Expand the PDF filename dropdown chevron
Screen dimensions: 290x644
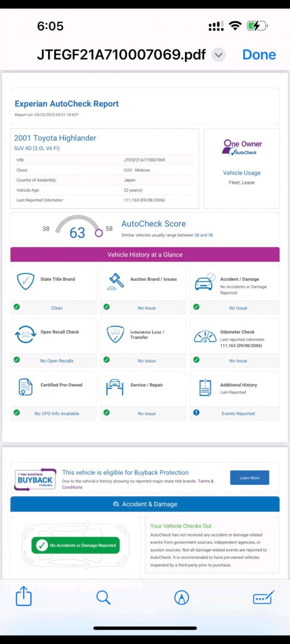(219, 55)
